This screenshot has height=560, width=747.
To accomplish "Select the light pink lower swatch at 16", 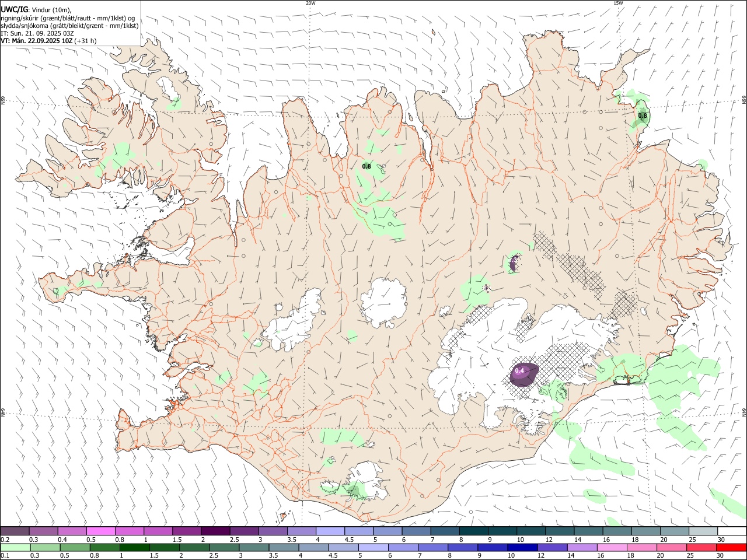I will [x=612, y=547].
